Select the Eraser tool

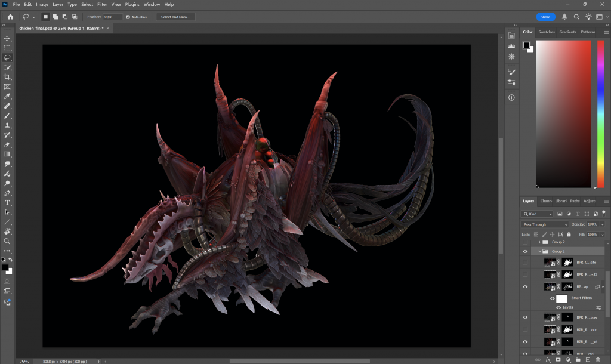(x=7, y=144)
